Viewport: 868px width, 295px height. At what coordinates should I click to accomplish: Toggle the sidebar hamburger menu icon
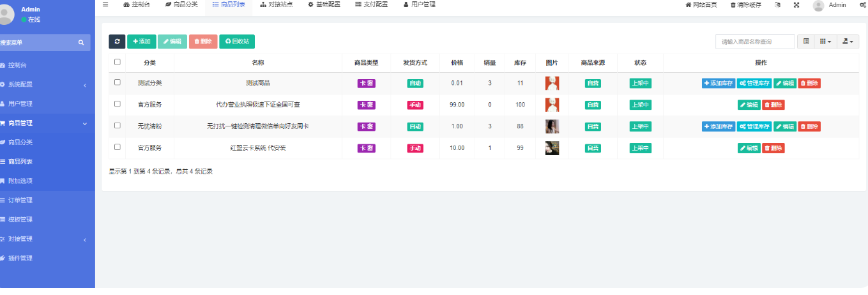(x=105, y=4)
